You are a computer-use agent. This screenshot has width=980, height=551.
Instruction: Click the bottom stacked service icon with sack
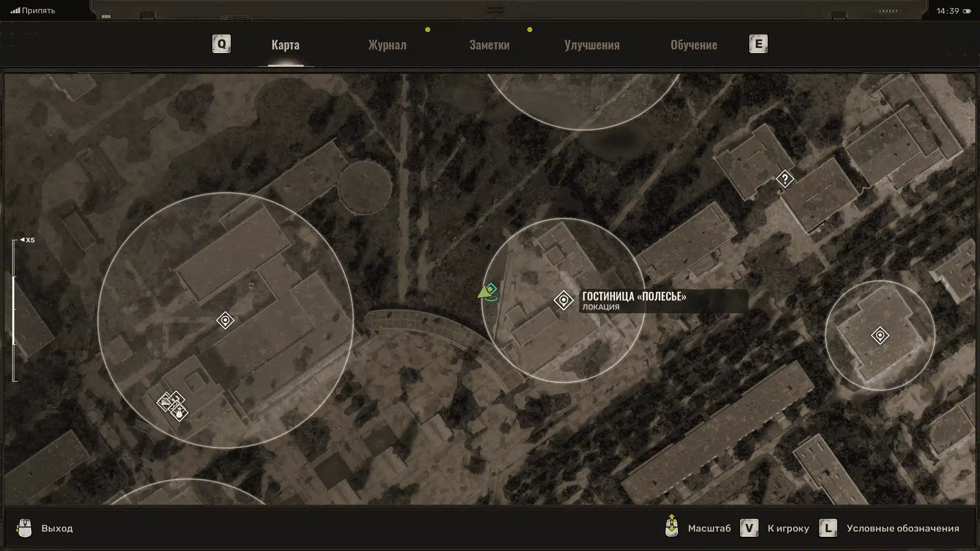pyautogui.click(x=180, y=412)
